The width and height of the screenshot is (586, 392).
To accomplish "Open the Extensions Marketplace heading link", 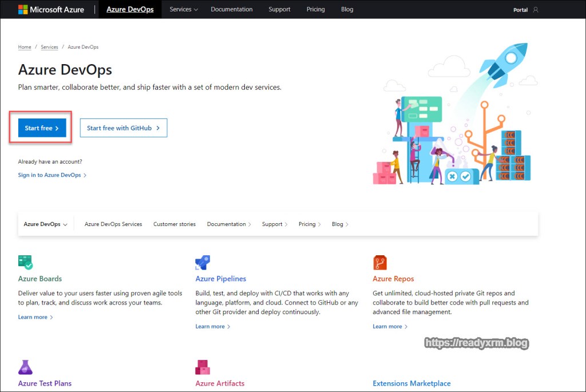I will click(411, 383).
